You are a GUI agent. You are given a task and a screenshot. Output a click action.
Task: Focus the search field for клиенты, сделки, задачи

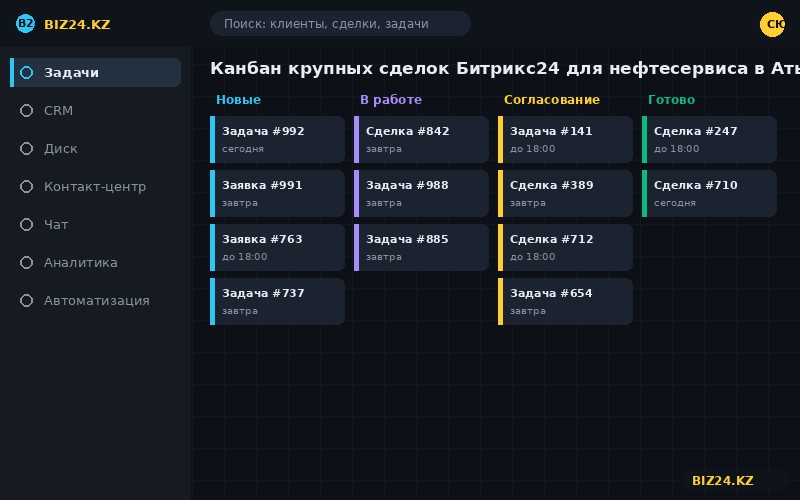pos(340,23)
